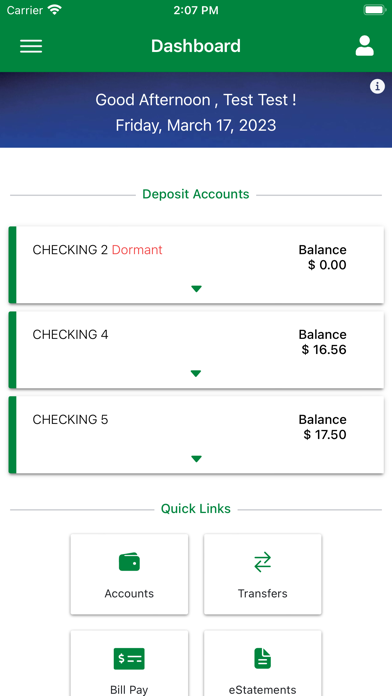
Task: Expand the CHECKING 2 account details
Action: (196, 289)
